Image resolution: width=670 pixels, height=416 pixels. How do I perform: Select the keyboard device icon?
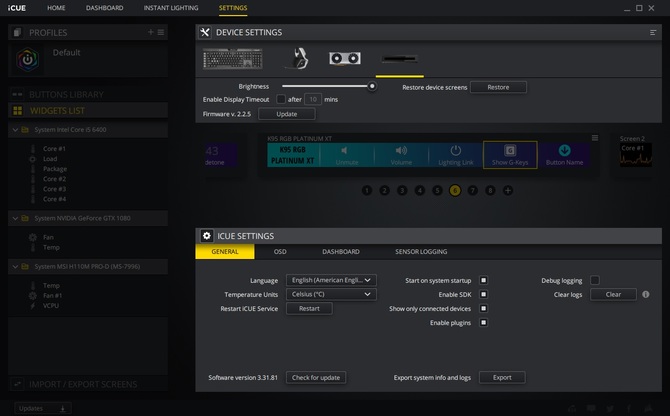click(232, 59)
